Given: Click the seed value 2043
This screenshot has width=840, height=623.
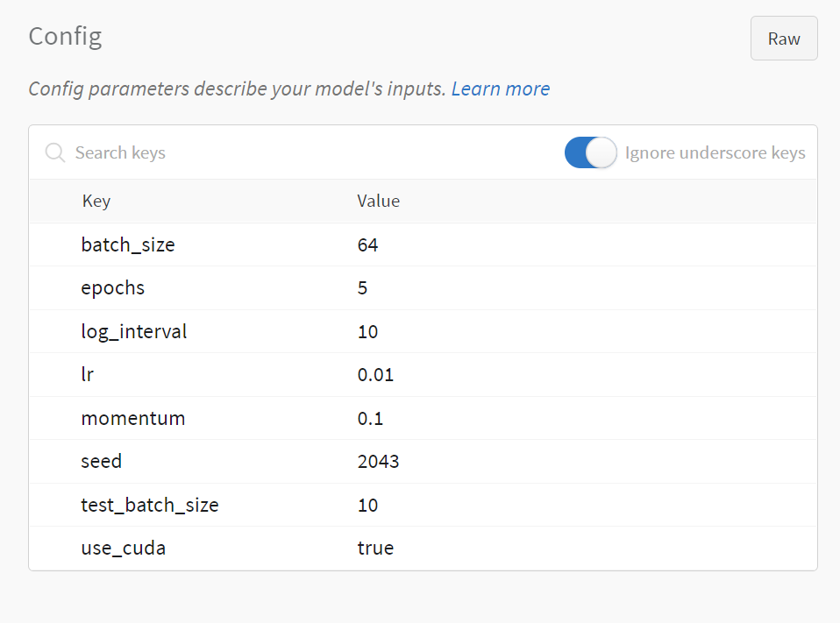Looking at the screenshot, I should (378, 462).
